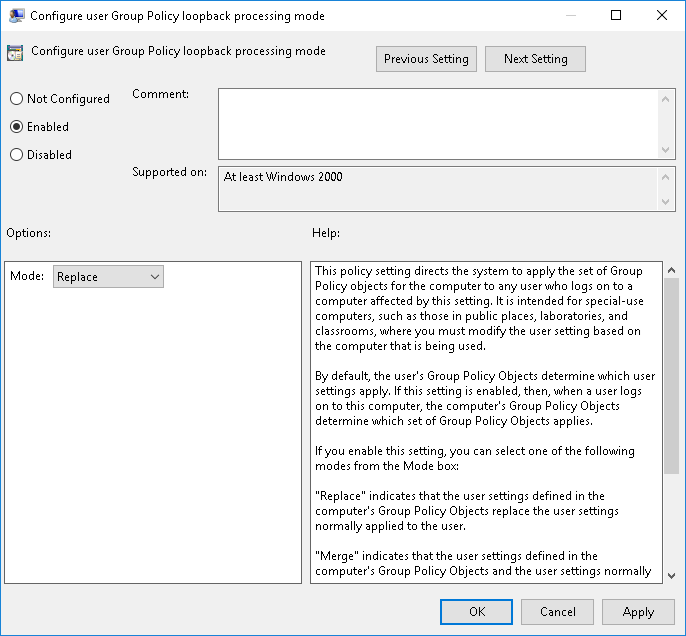Screen dimensions: 686x636
Task: Go to Next Setting
Action: [535, 59]
